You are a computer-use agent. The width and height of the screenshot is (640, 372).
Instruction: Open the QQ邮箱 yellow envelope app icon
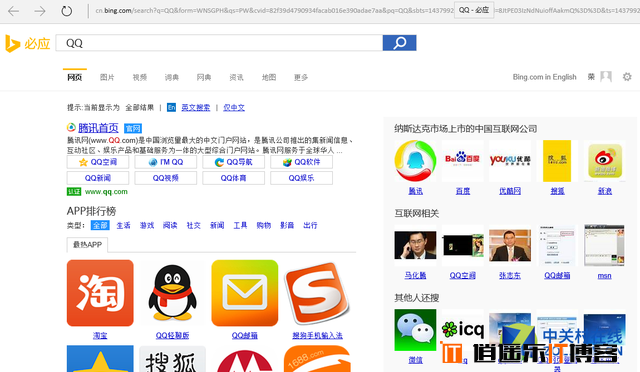(x=244, y=293)
